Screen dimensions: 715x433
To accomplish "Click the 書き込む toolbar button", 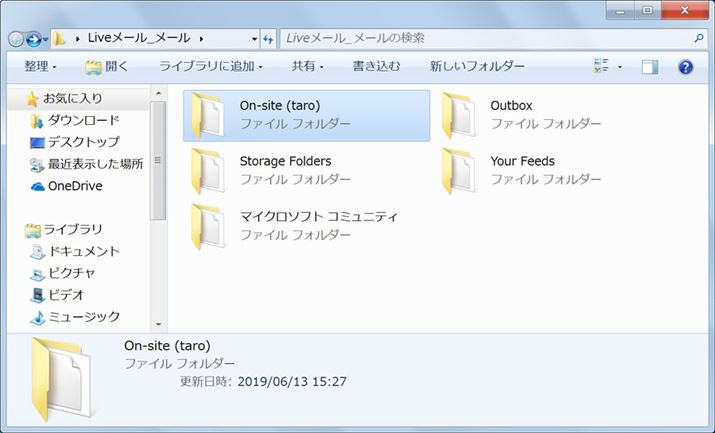I will pyautogui.click(x=376, y=67).
